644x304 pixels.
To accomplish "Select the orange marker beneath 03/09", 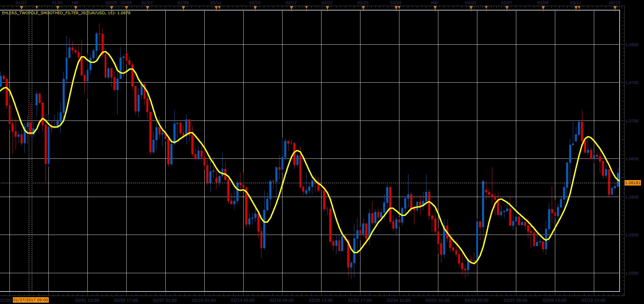I will click(543, 7).
